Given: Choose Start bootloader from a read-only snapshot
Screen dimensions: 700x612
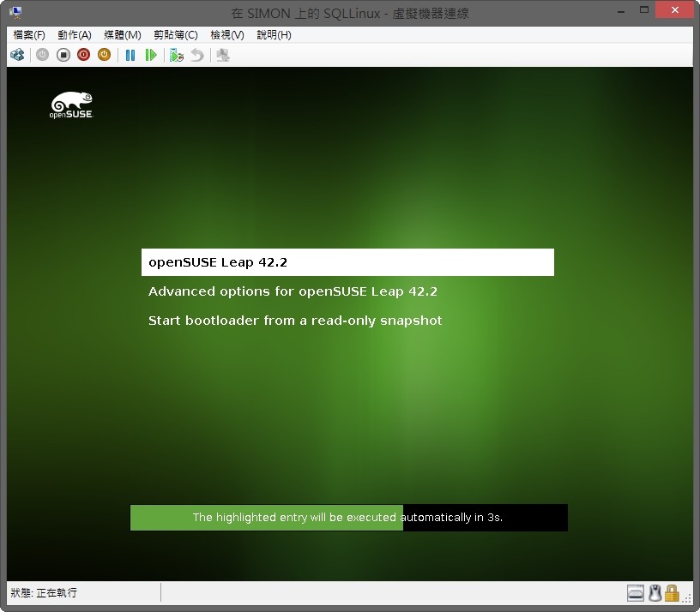Looking at the screenshot, I should pos(295,321).
